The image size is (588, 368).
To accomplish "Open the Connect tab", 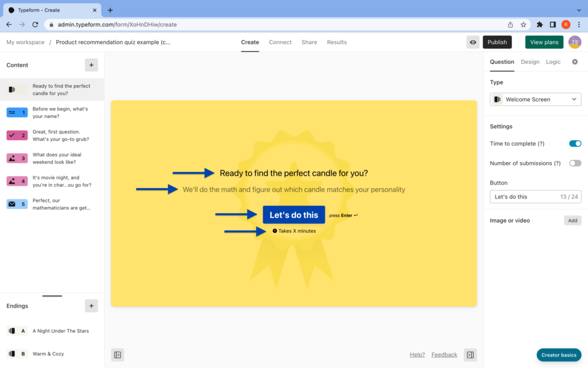I will point(280,42).
